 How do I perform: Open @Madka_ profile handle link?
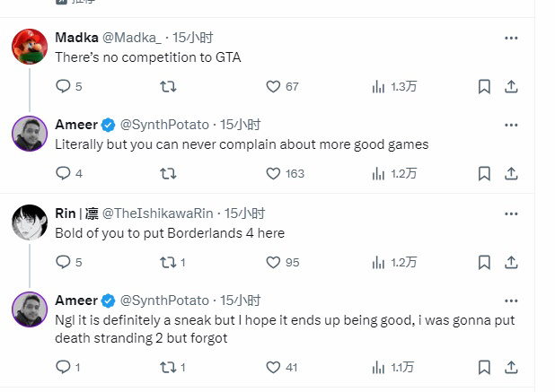[x=134, y=38]
